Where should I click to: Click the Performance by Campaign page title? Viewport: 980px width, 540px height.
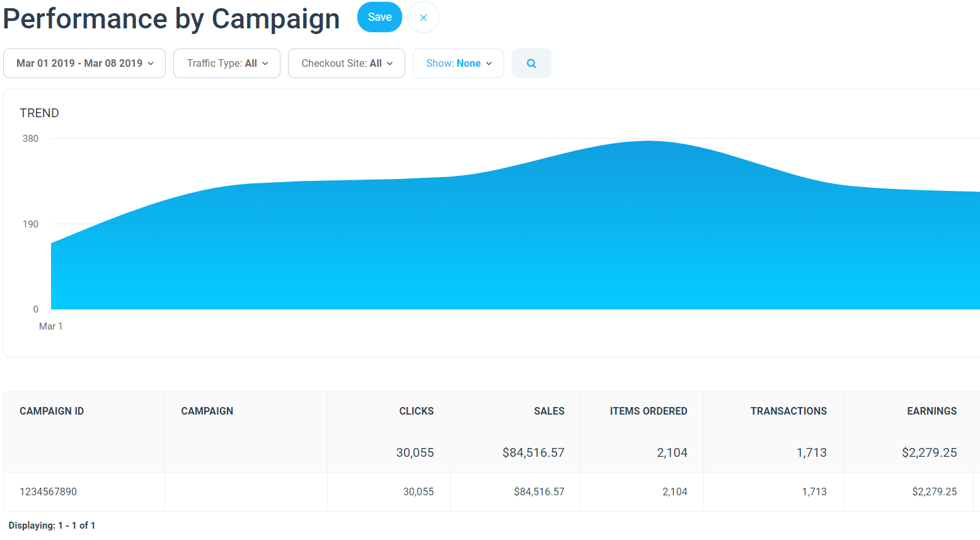[x=171, y=19]
